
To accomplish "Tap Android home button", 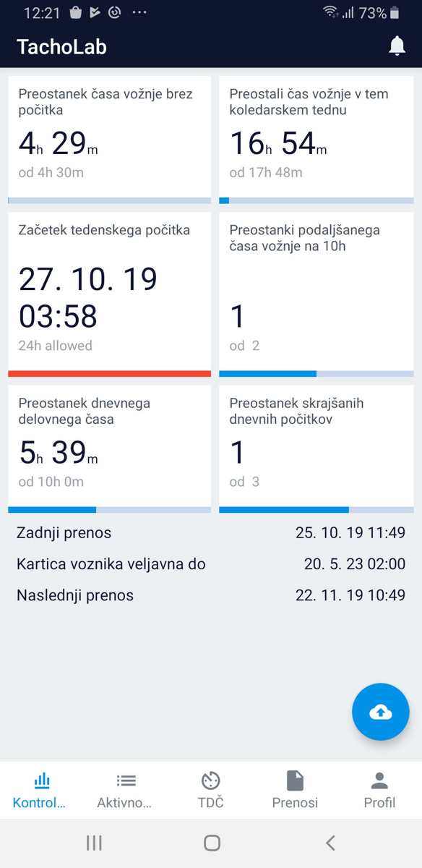I will (212, 842).
